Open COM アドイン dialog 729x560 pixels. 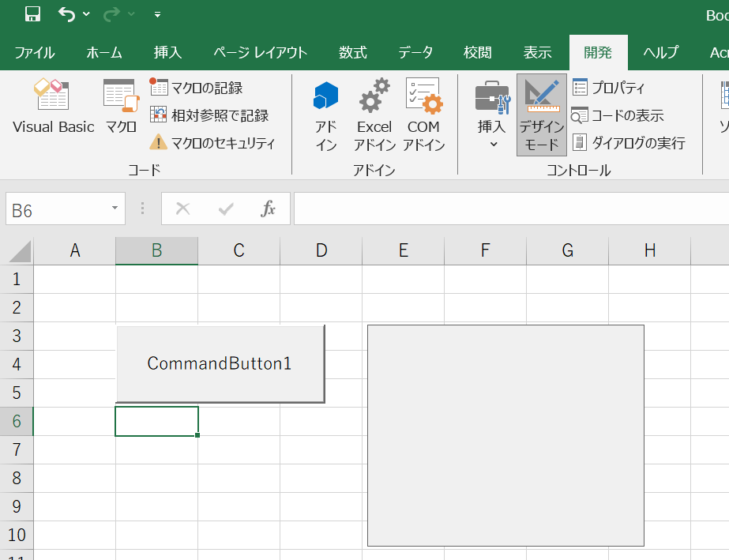[424, 115]
